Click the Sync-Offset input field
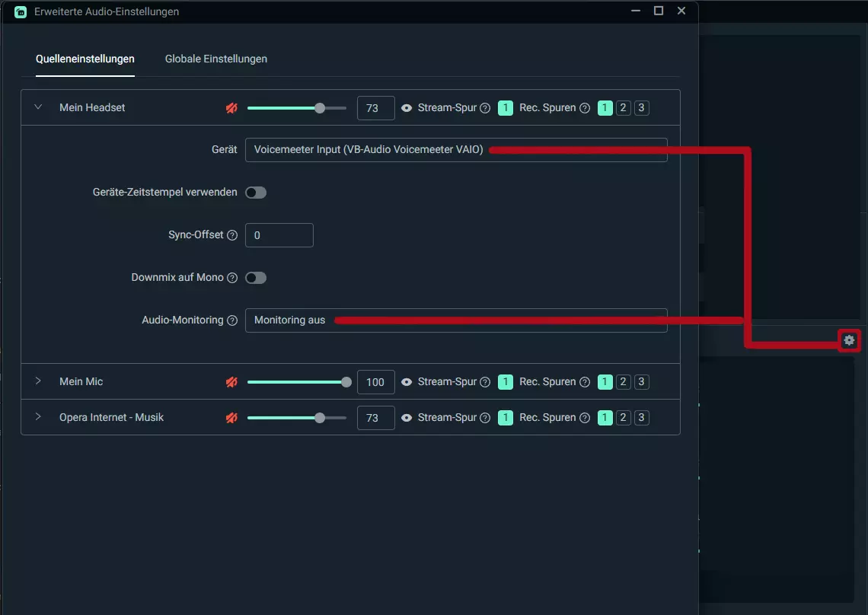868x615 pixels. pos(279,235)
